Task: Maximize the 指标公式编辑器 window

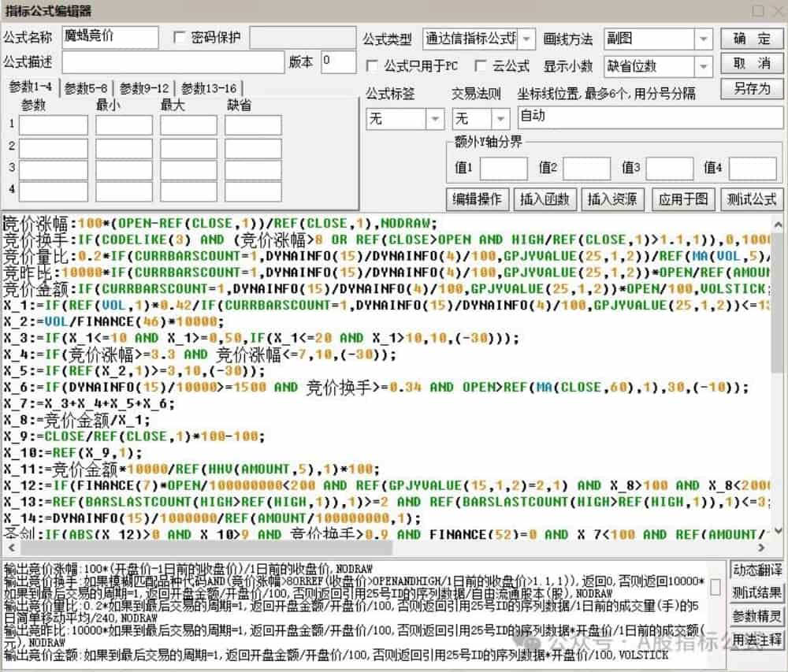Action: (x=758, y=10)
